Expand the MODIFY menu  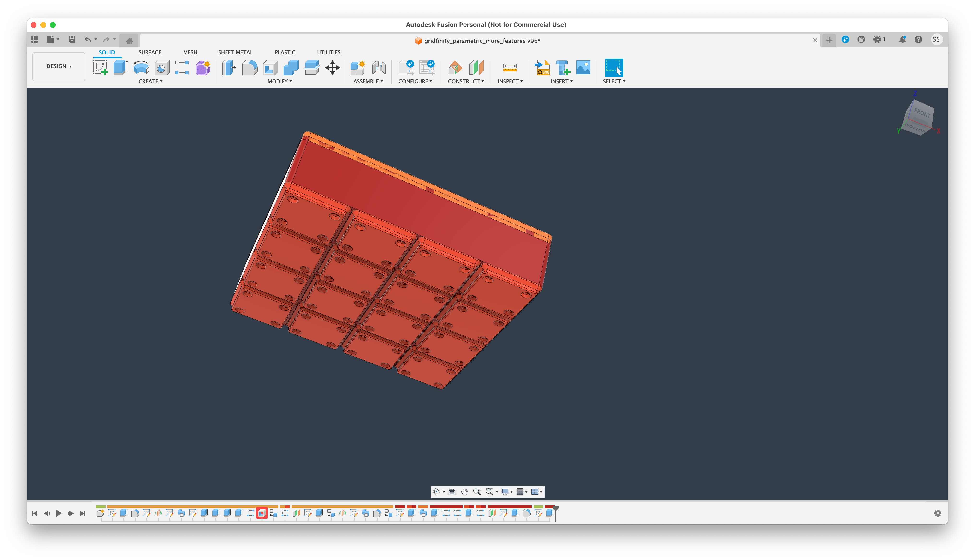pos(280,81)
